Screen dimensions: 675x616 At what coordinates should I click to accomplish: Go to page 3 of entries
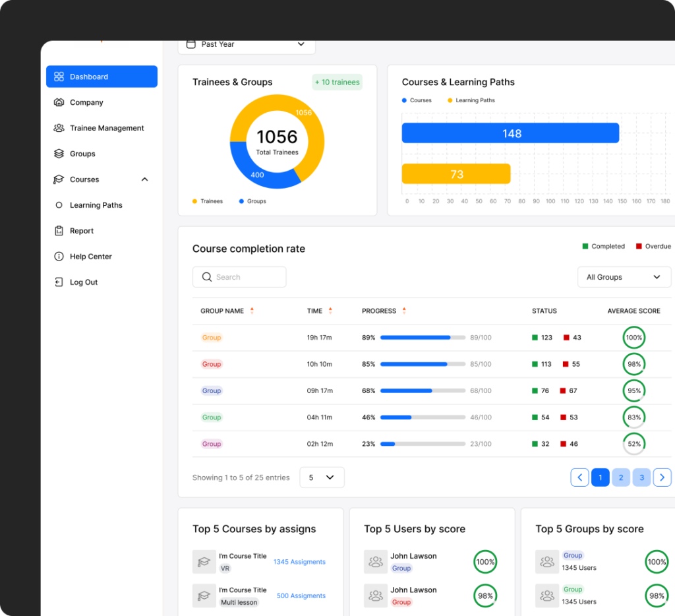click(642, 477)
